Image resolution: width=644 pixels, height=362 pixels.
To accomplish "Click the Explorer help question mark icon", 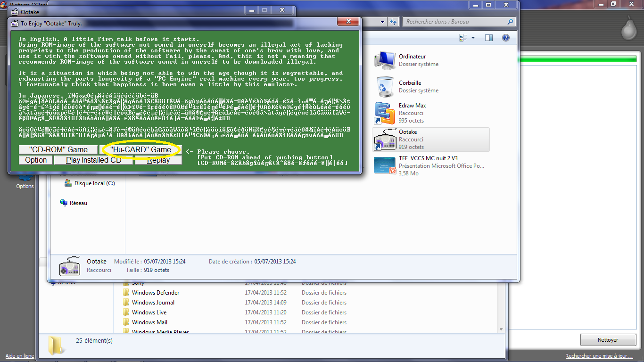I will pos(505,38).
